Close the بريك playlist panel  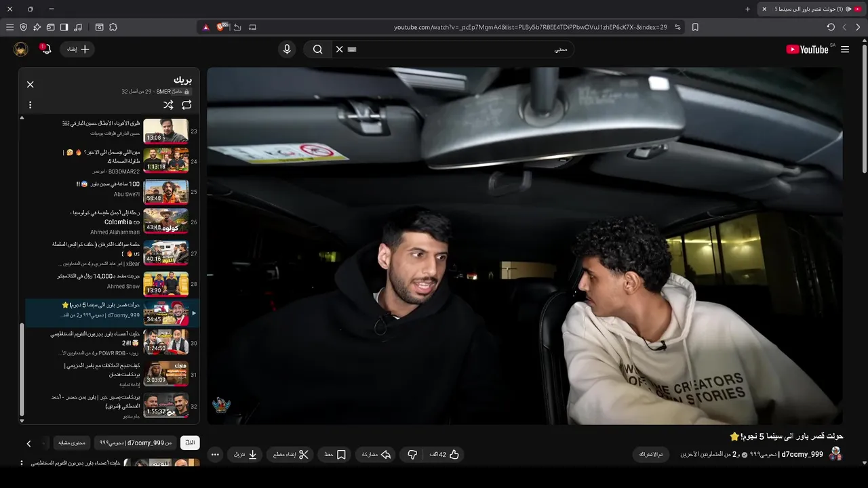click(30, 85)
